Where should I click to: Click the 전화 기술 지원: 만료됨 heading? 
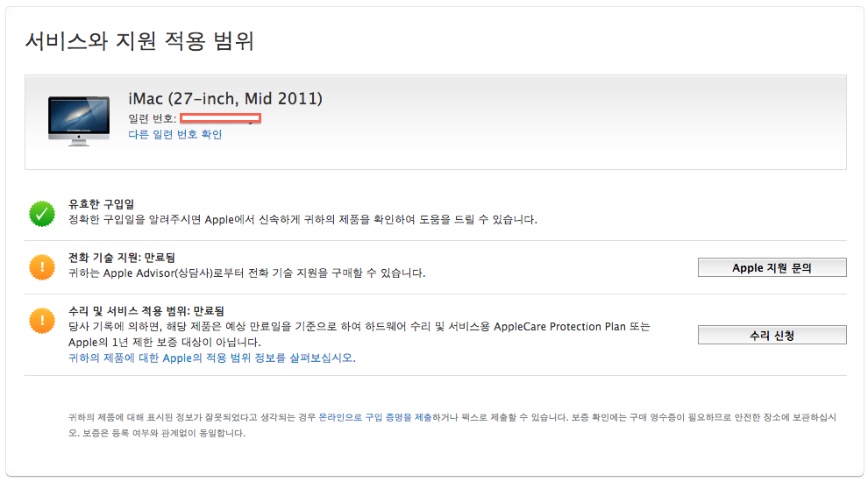click(x=122, y=258)
